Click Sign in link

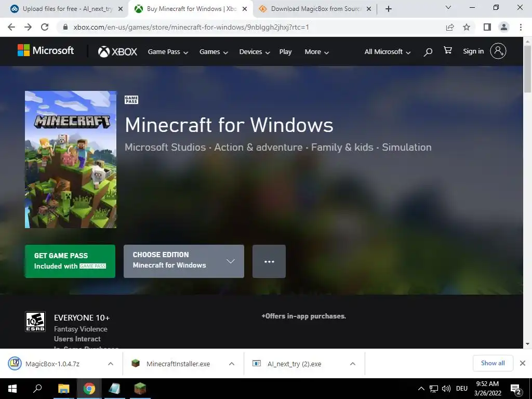[473, 51]
